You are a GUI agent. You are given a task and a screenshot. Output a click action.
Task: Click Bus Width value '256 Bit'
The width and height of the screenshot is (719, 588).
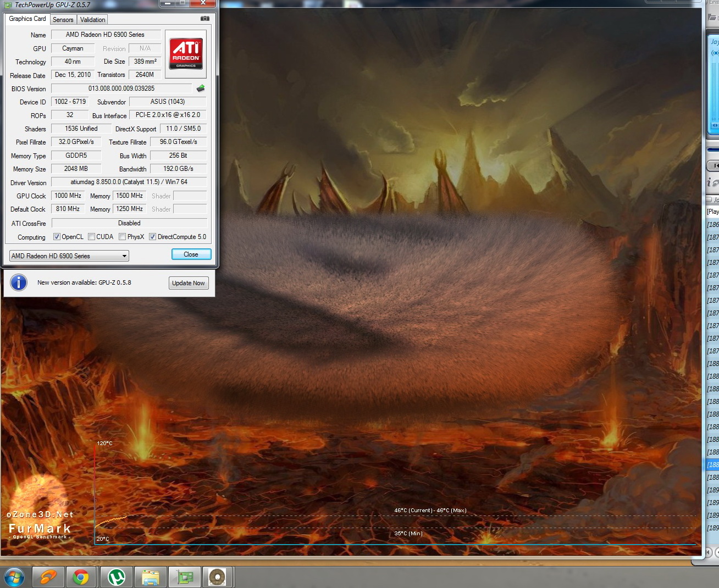click(x=179, y=156)
